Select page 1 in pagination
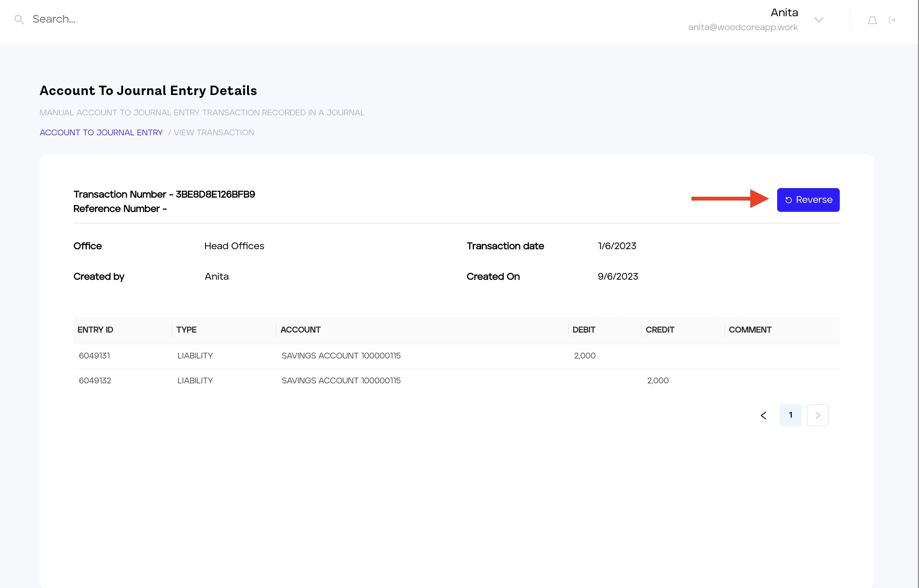 [790, 415]
